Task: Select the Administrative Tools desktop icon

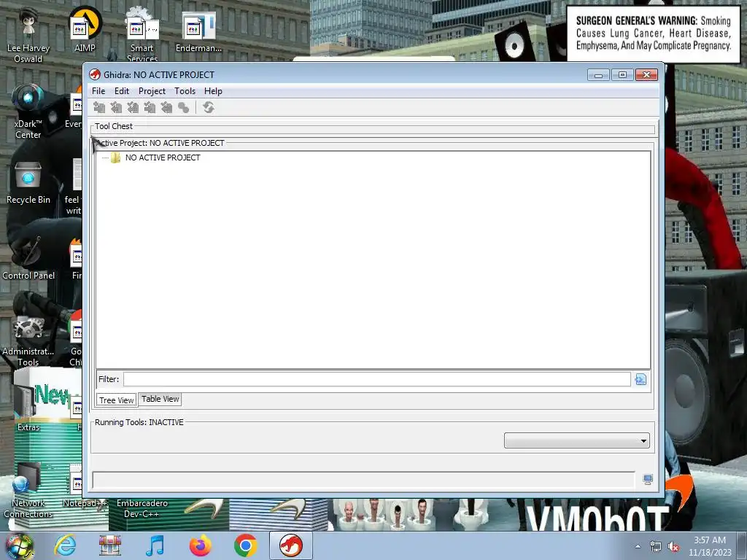Action: 28,339
